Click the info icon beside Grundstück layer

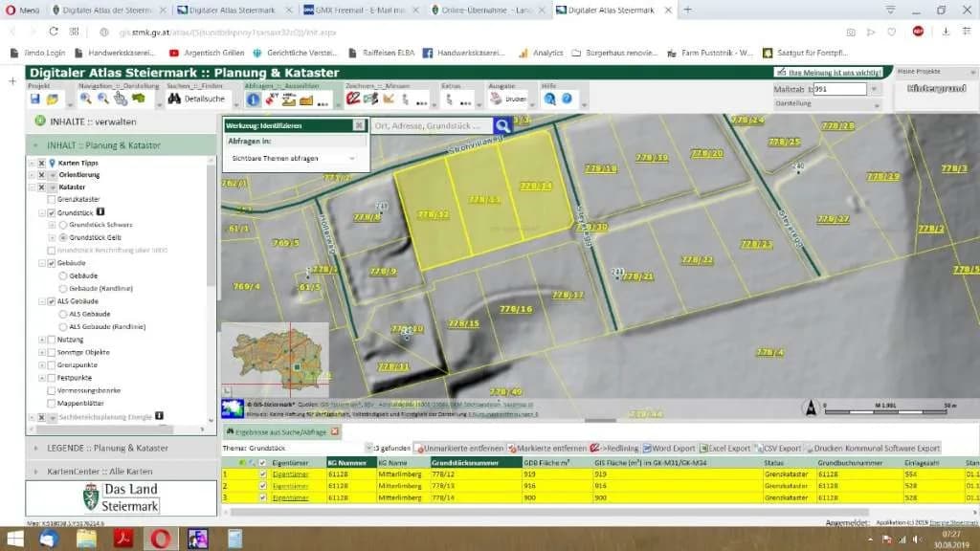tap(100, 211)
